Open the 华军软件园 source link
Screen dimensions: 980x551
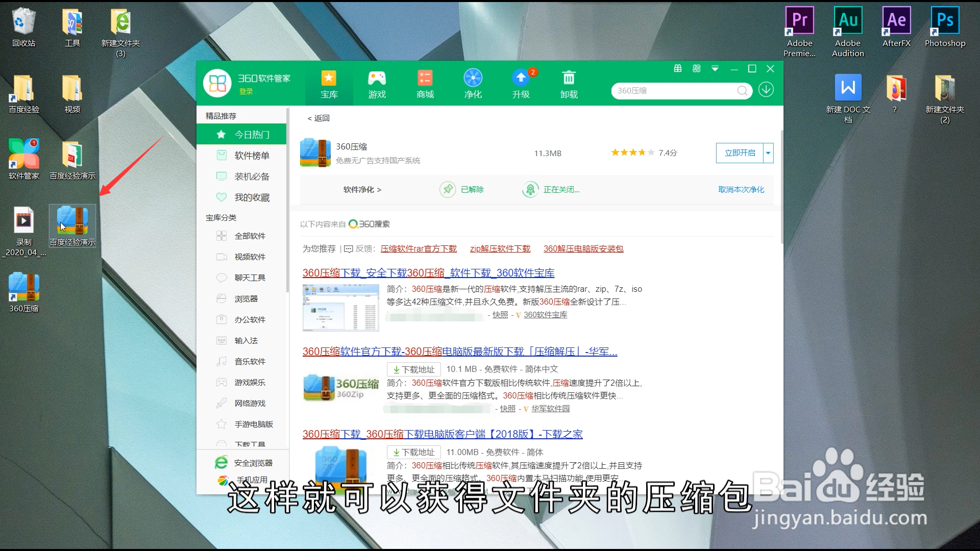click(x=550, y=409)
